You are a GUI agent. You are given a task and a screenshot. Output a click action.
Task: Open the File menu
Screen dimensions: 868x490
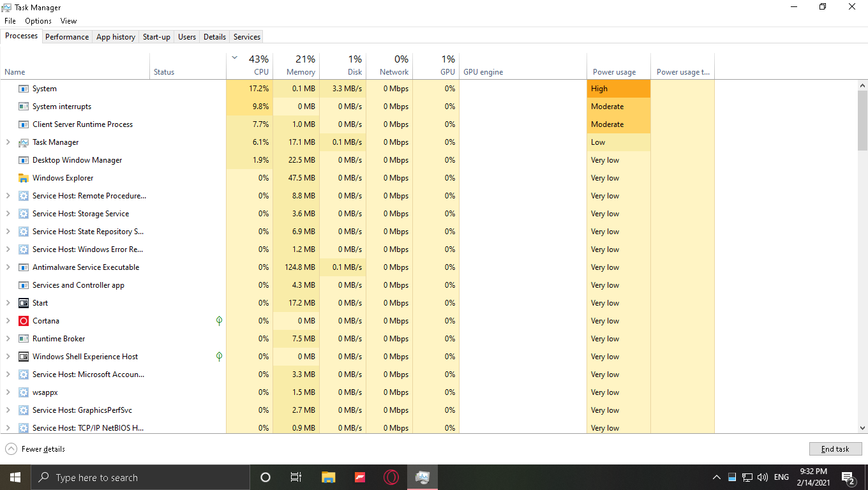pyautogui.click(x=10, y=21)
